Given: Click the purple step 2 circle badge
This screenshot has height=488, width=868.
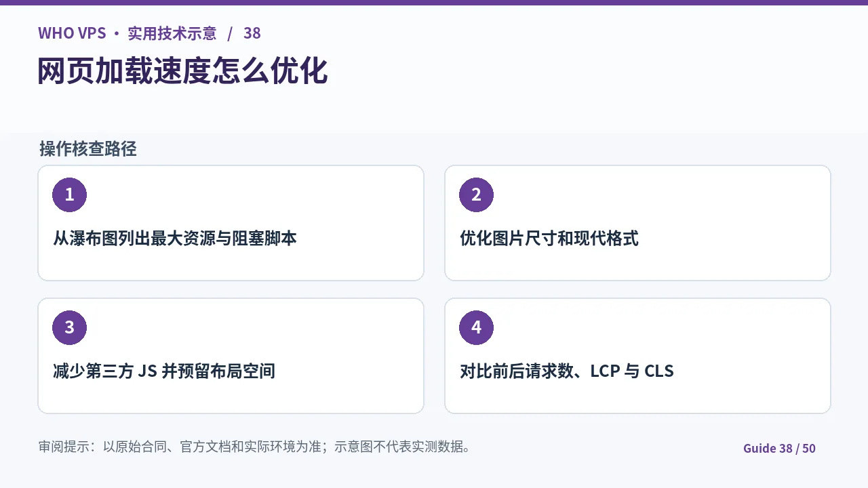Looking at the screenshot, I should [x=476, y=195].
